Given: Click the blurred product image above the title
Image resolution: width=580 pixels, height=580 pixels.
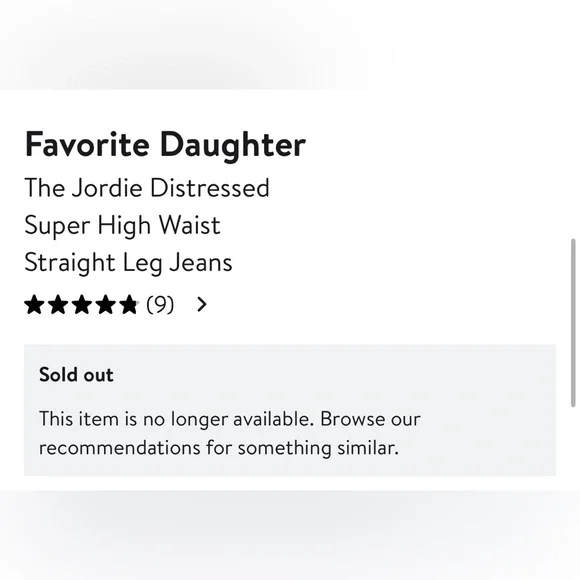Looking at the screenshot, I should [184, 44].
